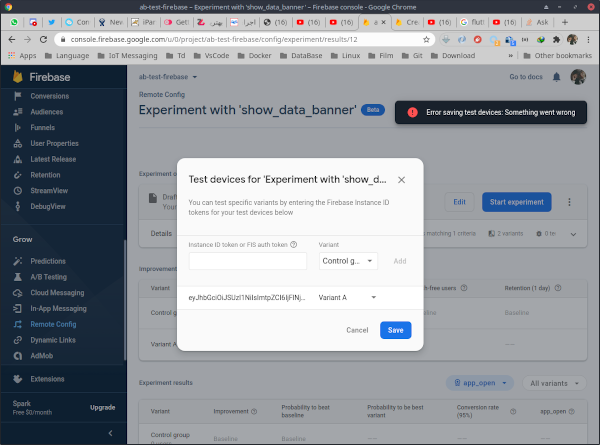Open the All variants dropdown

pyautogui.click(x=554, y=383)
